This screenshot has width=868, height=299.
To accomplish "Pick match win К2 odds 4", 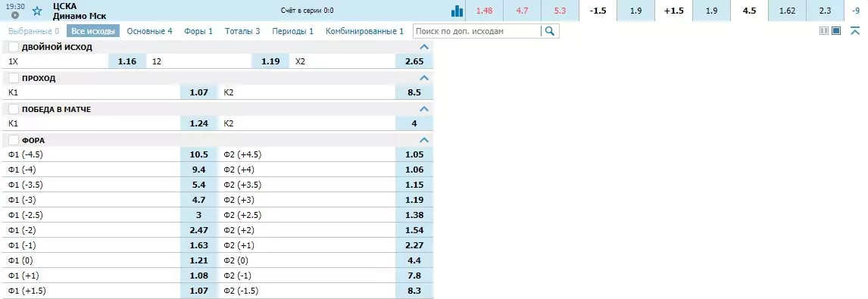I will pyautogui.click(x=414, y=123).
